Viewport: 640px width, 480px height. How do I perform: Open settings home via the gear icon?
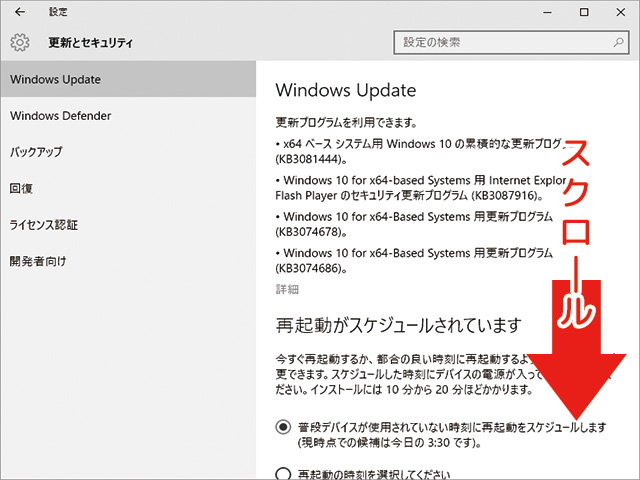[20, 42]
